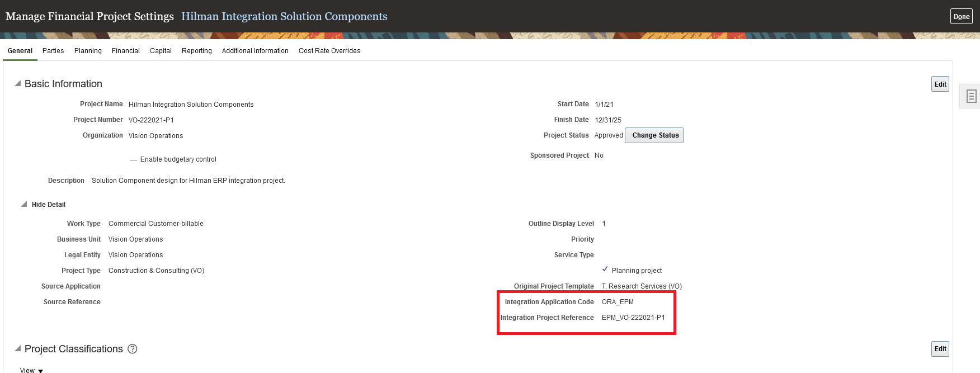The image size is (980, 373).
Task: Click the Business Unit value Vision Operations
Action: pyautogui.click(x=136, y=239)
